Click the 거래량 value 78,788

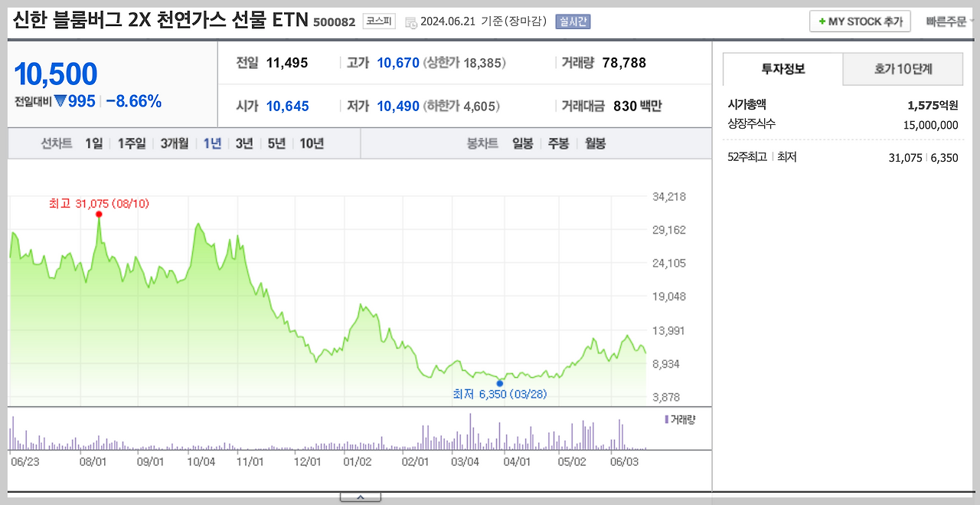click(624, 63)
